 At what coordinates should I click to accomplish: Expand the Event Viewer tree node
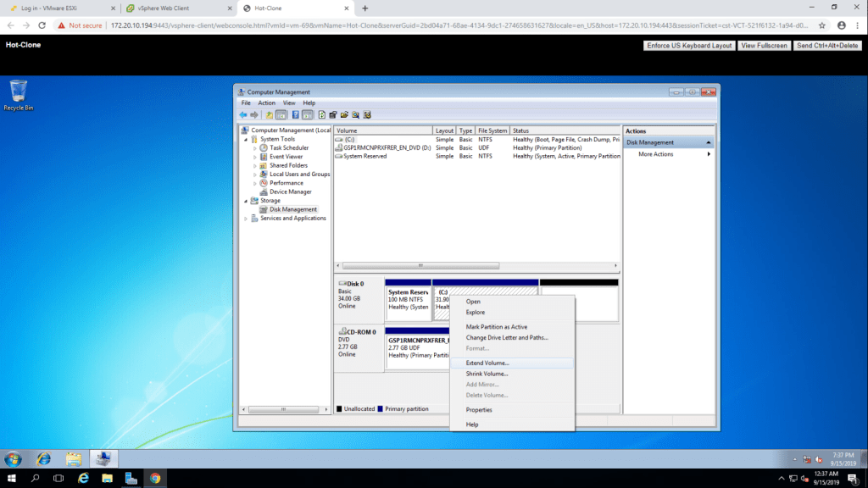coord(255,157)
